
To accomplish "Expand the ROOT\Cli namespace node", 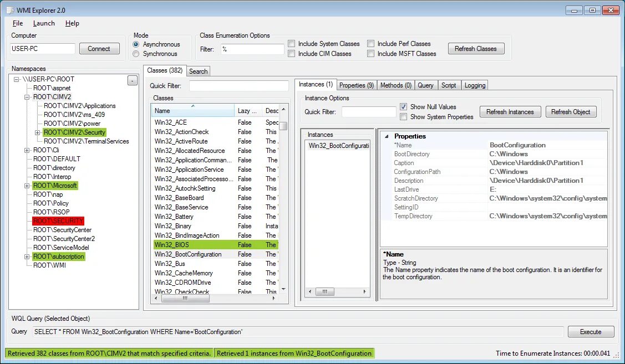I will (x=27, y=150).
